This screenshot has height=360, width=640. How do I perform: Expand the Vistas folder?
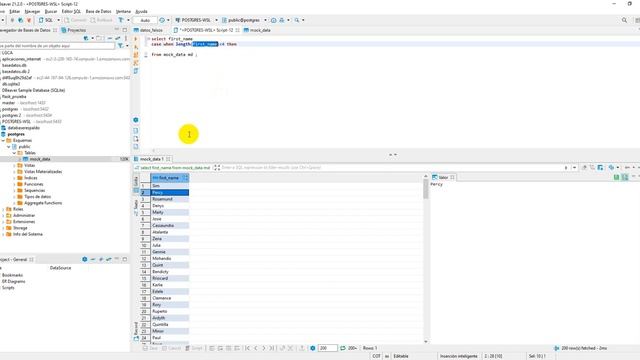pyautogui.click(x=14, y=165)
